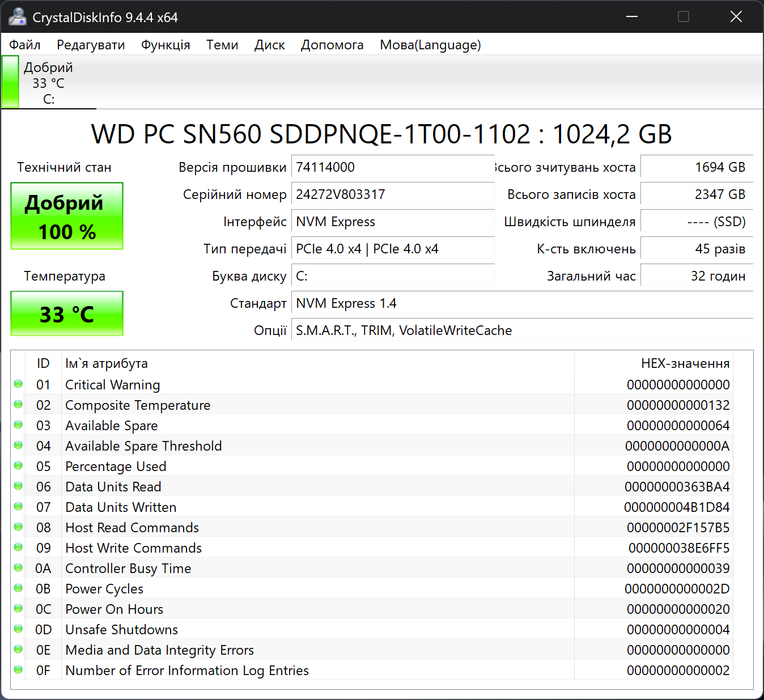
Task: Click hex value 0000000000002D for Power Cycles
Action: tap(677, 589)
